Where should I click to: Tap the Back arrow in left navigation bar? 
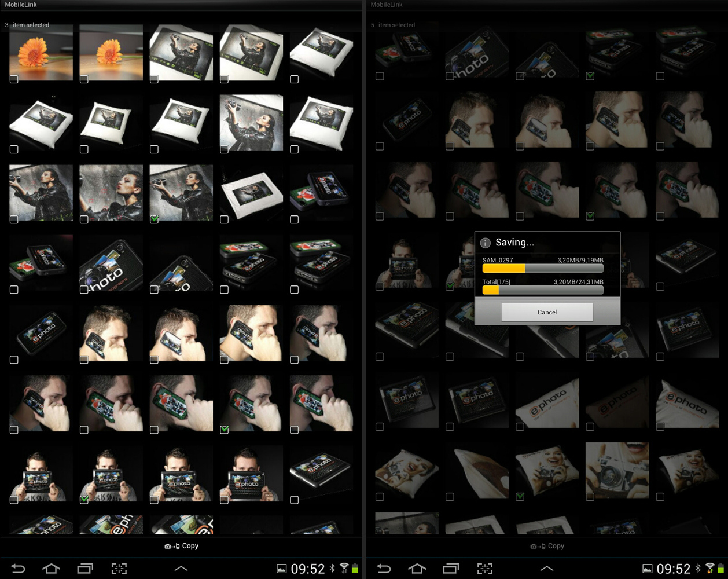click(x=18, y=569)
